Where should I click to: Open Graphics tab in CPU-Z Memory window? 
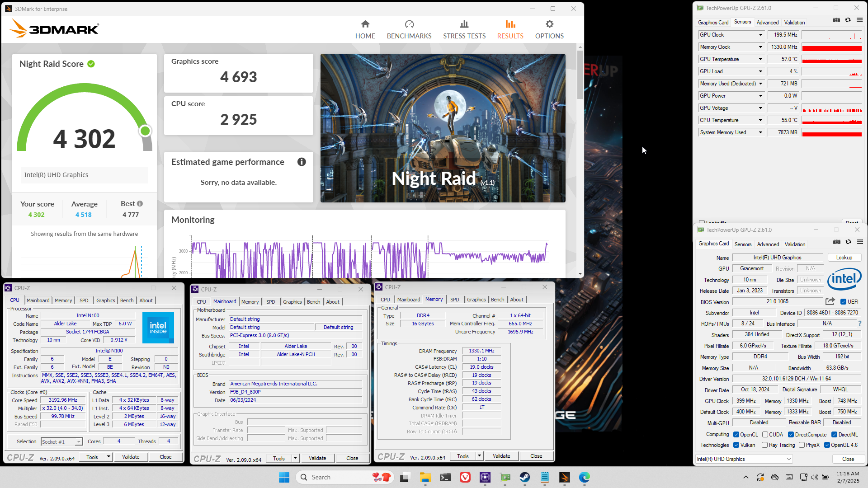pyautogui.click(x=476, y=300)
